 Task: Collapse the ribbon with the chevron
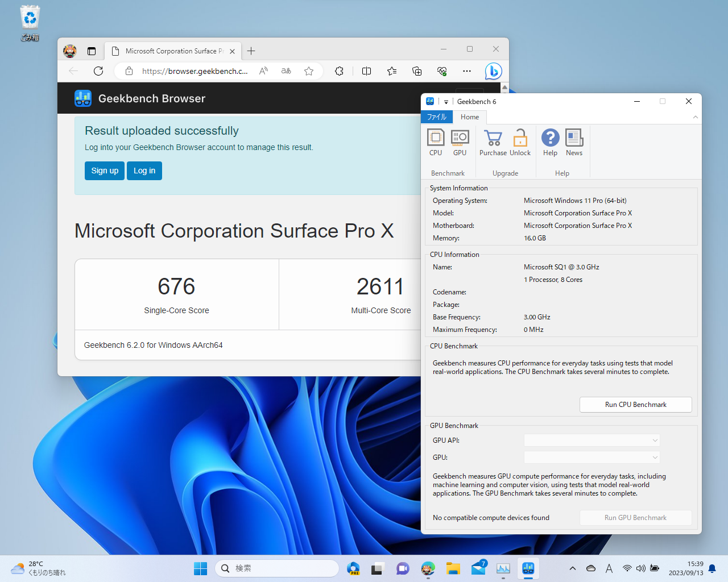click(x=695, y=117)
